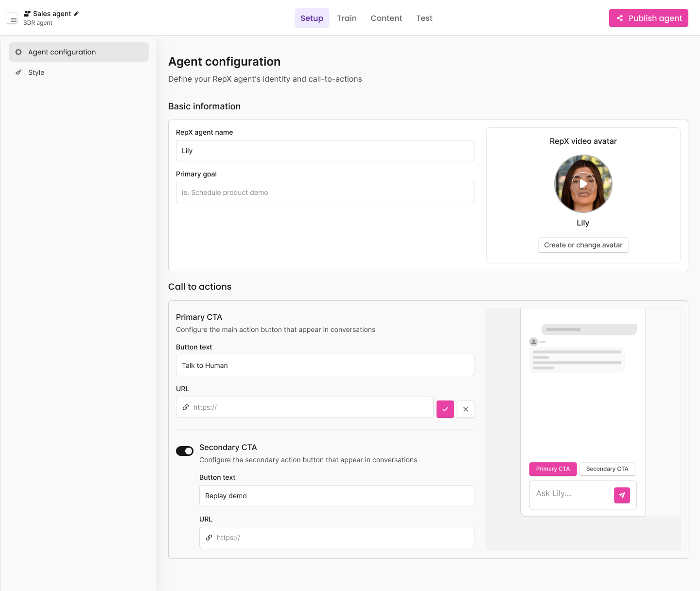Screen dimensions: 700x591
Task: Select Agent configuration in sidebar
Action: (x=79, y=52)
